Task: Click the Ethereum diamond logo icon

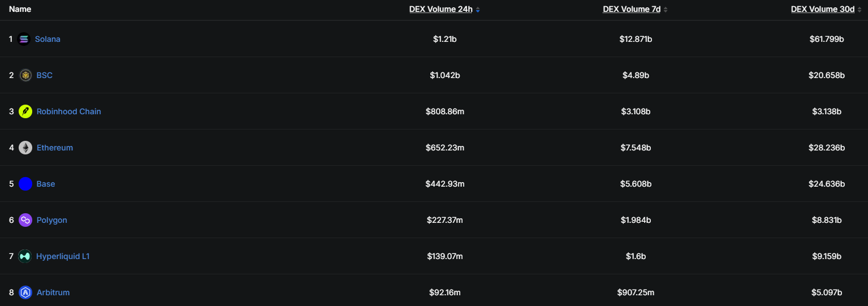Action: click(x=25, y=148)
